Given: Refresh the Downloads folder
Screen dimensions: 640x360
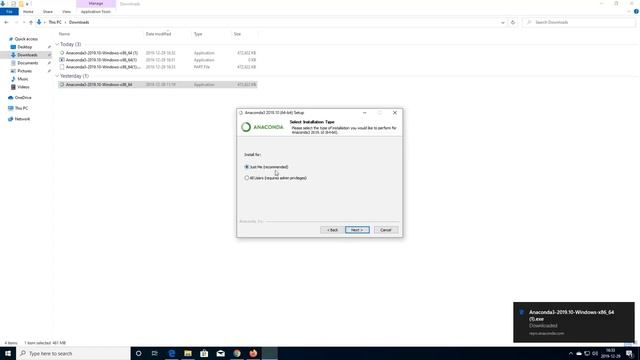Looking at the screenshot, I should (x=513, y=22).
